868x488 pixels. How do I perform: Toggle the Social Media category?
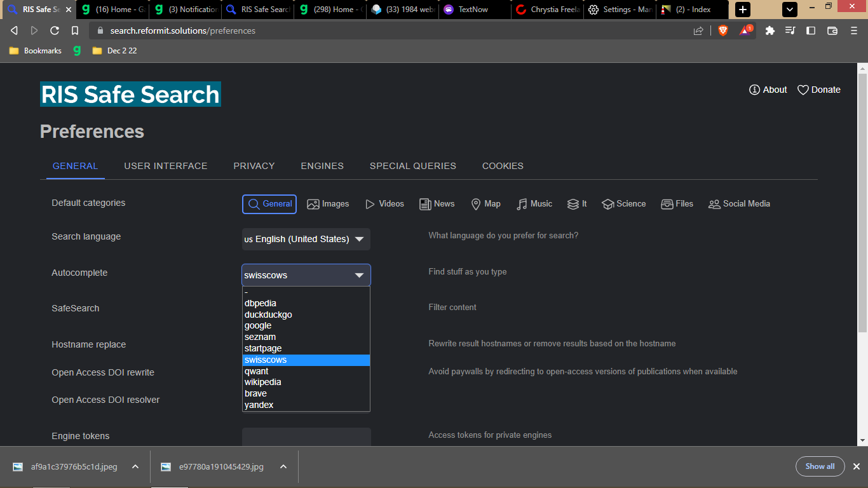click(739, 204)
